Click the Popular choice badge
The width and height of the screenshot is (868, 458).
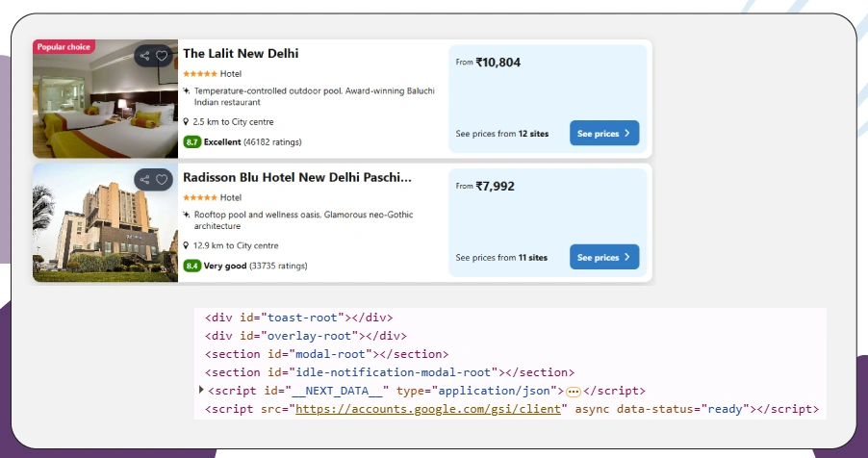[64, 46]
